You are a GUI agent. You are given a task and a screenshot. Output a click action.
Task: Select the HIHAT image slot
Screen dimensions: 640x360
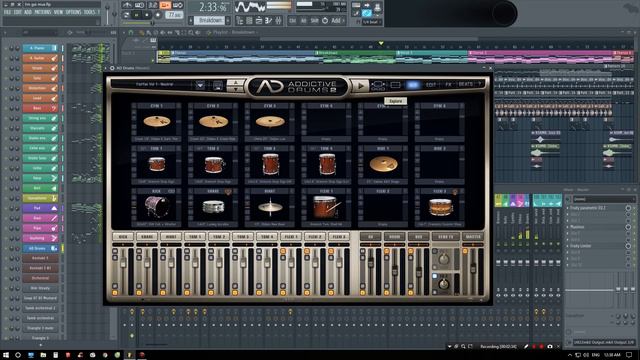point(270,207)
